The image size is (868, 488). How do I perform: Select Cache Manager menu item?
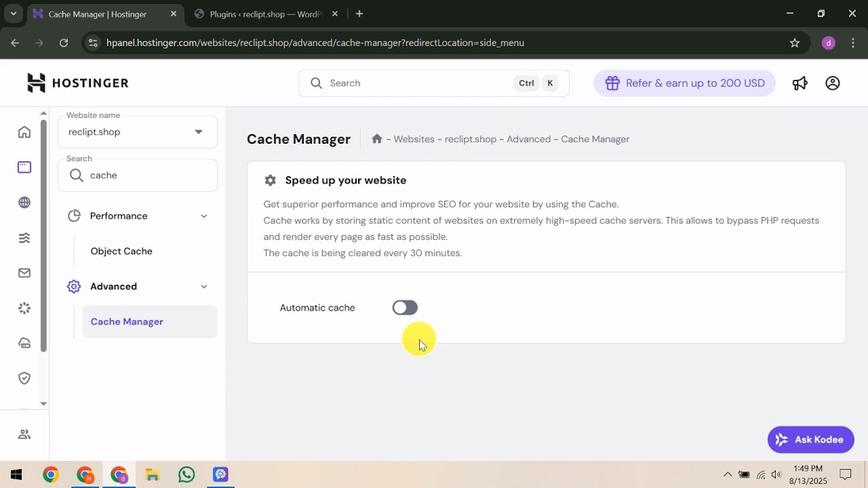[x=150, y=322]
